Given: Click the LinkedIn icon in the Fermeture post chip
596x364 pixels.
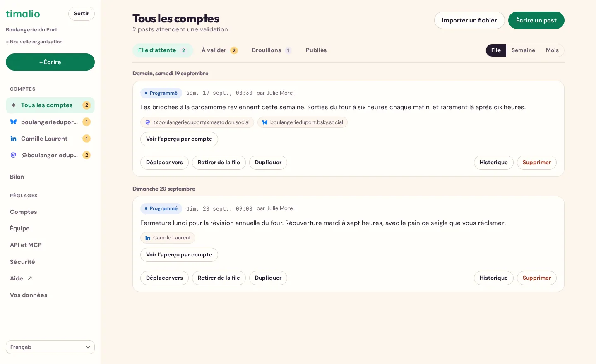Looking at the screenshot, I should 148,238.
